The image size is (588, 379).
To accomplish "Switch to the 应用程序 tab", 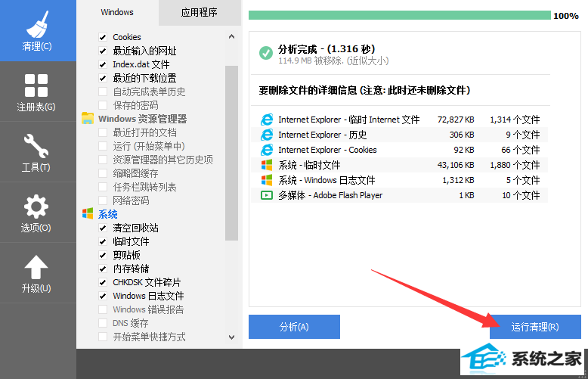I will 199,12.
